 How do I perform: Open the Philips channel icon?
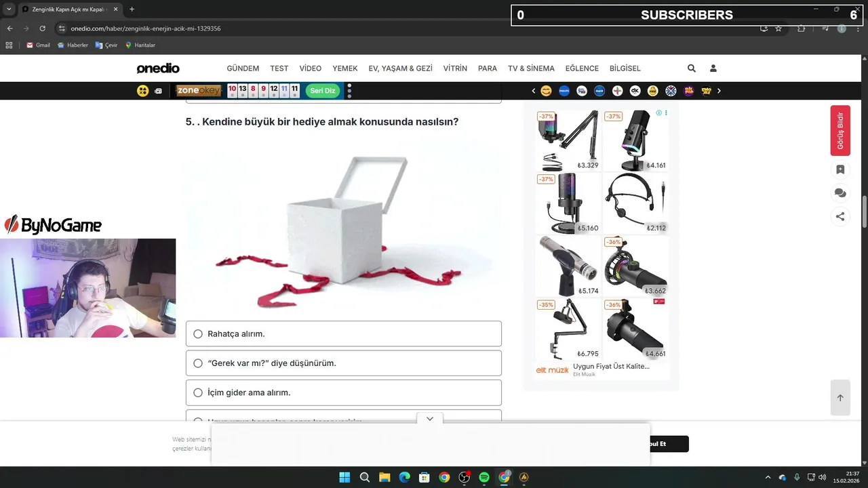coord(564,91)
